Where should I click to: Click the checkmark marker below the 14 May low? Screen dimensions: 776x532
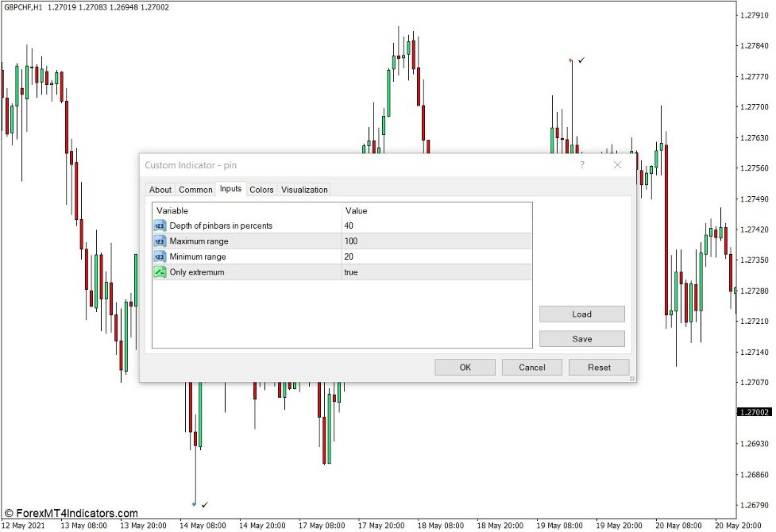click(206, 503)
